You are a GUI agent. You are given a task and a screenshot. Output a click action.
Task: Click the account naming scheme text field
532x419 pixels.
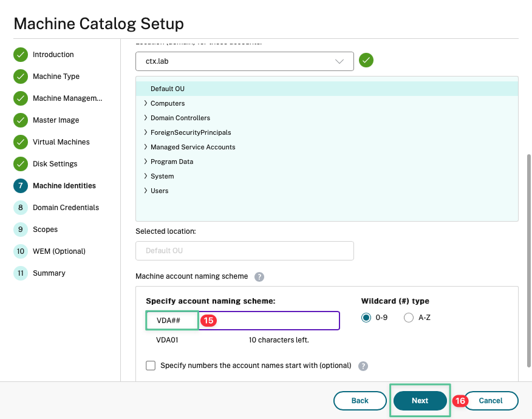point(267,321)
